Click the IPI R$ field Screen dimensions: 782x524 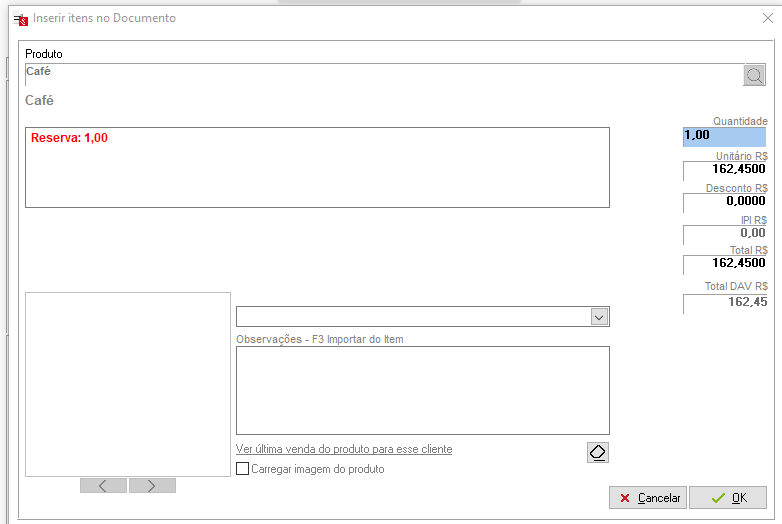725,234
